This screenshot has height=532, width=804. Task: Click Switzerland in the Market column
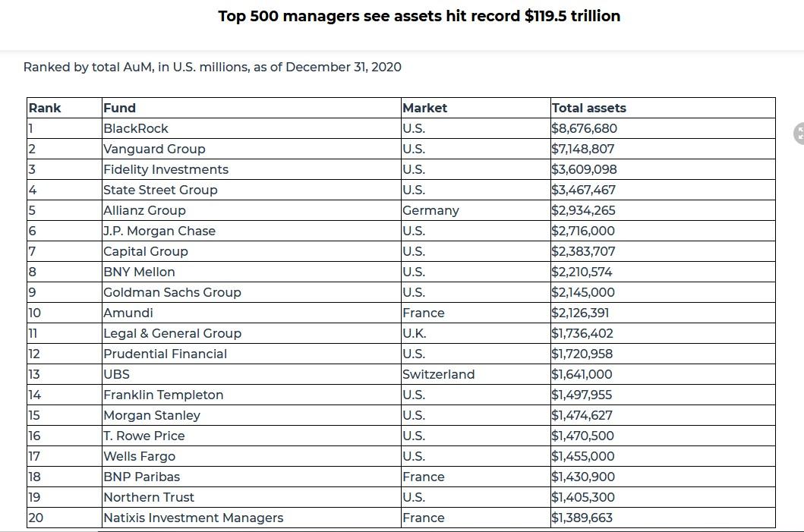pos(439,374)
